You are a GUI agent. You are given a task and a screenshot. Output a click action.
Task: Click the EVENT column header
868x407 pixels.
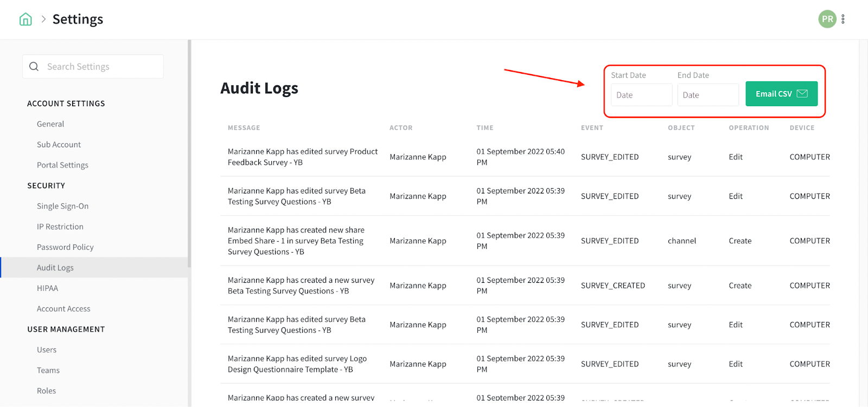pyautogui.click(x=592, y=128)
